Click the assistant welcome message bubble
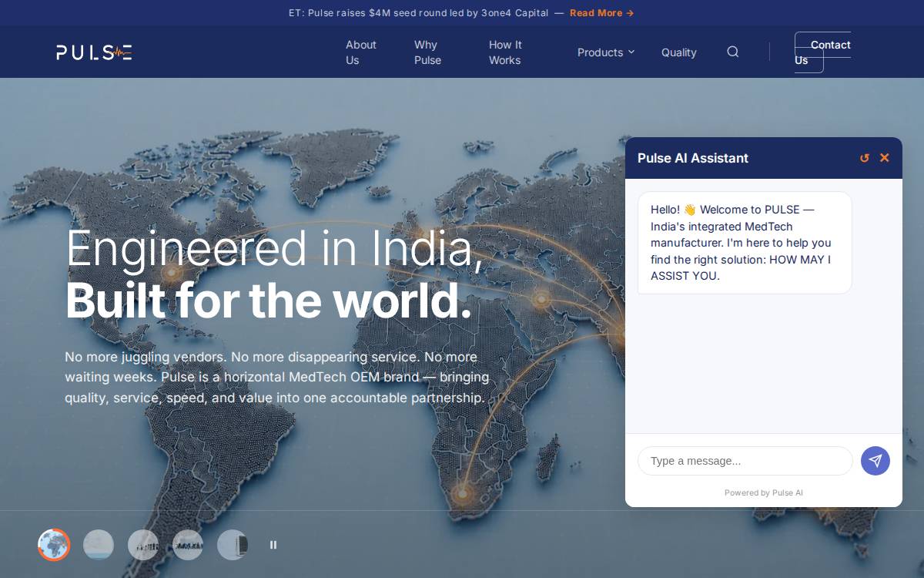Image resolution: width=924 pixels, height=578 pixels. (x=745, y=243)
